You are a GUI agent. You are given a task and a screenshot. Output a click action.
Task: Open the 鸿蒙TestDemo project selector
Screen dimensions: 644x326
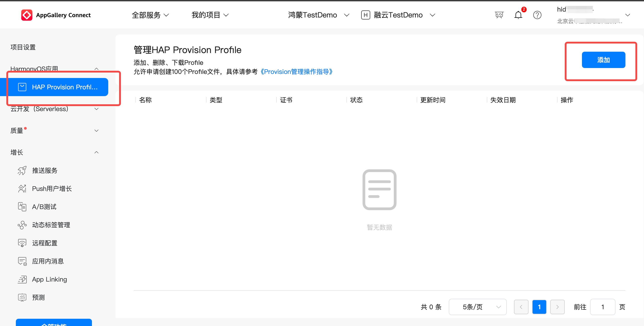pyautogui.click(x=319, y=15)
